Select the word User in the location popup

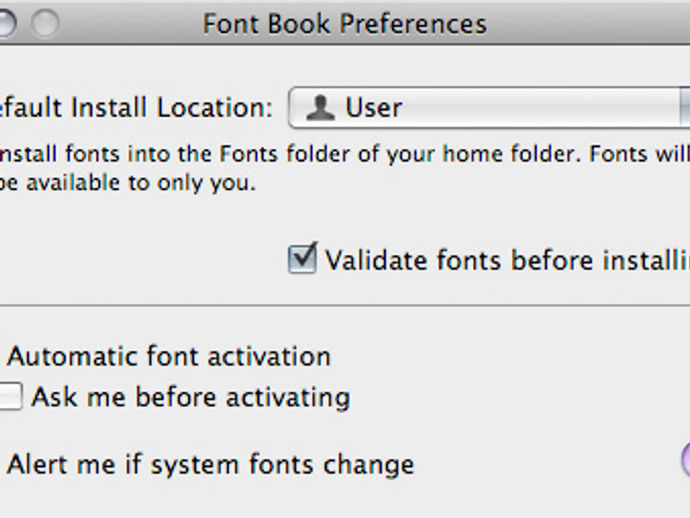pyautogui.click(x=374, y=107)
